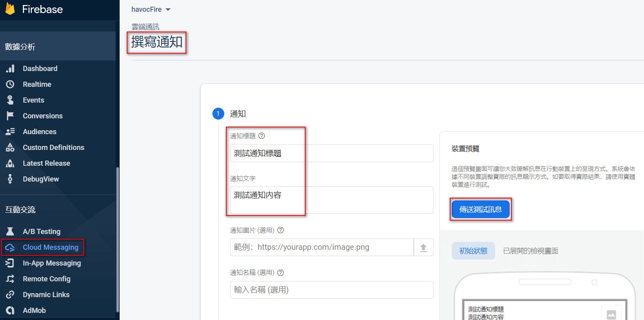Screen dimensions: 644x320
Task: Click 傳送測試訊息 button
Action: [x=481, y=209]
